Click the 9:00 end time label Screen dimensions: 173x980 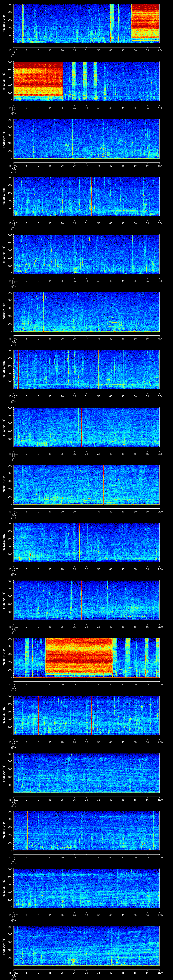point(160,454)
